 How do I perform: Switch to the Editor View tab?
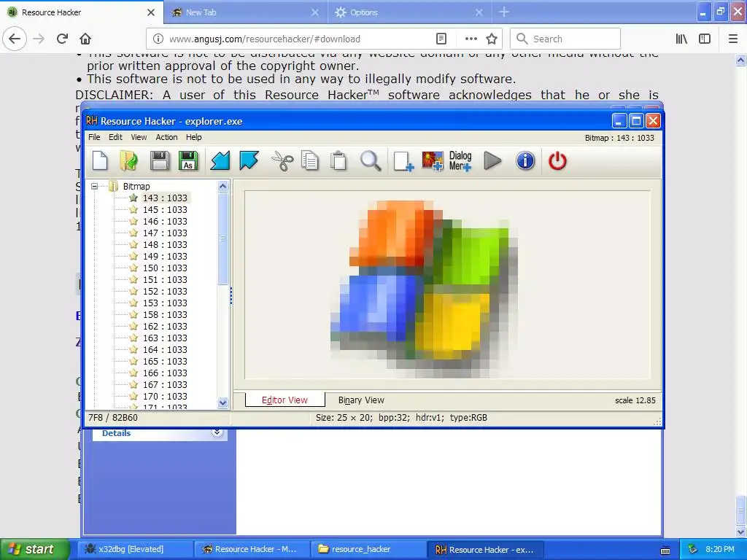pos(285,400)
